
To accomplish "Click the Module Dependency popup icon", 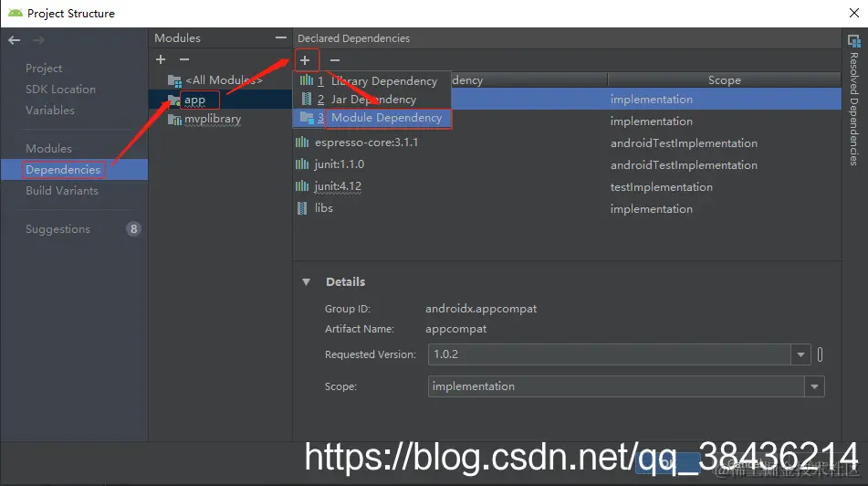I will point(307,118).
